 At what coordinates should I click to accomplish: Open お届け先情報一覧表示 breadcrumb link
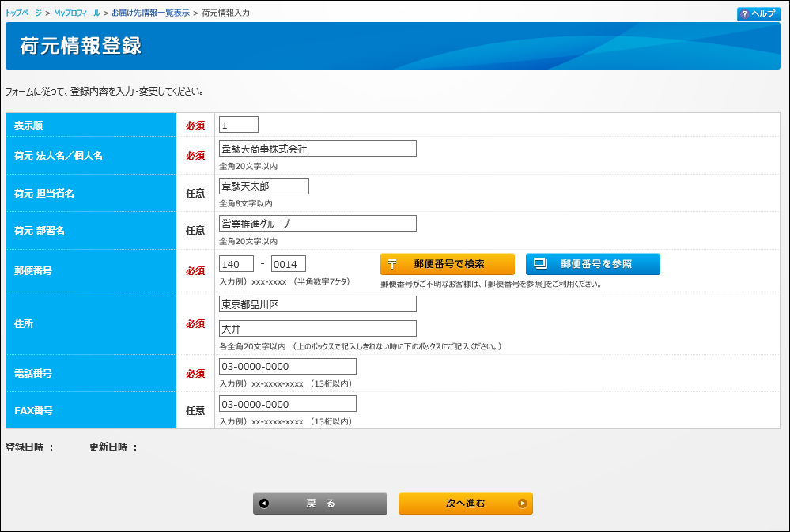pyautogui.click(x=150, y=13)
